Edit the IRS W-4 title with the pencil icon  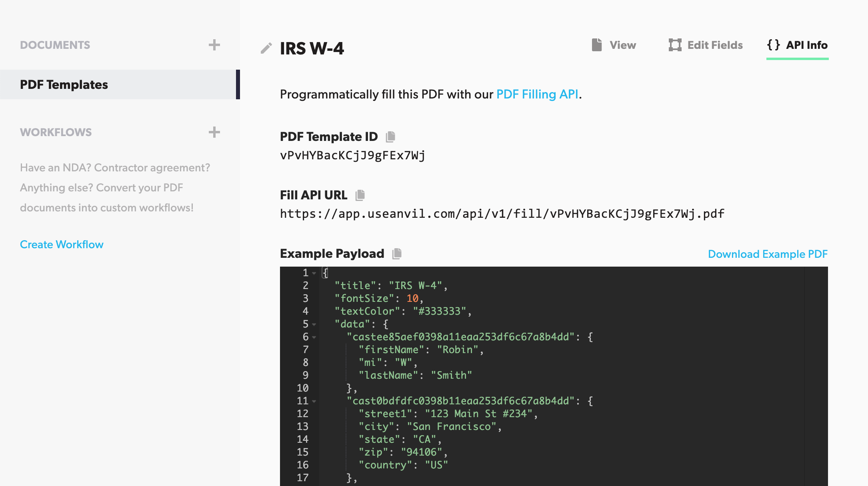click(266, 48)
